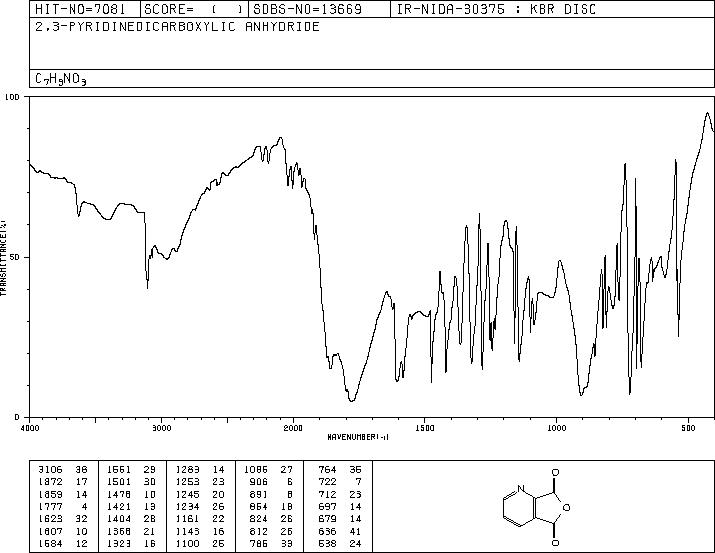Select peak value 1143 in the table

coord(187,531)
